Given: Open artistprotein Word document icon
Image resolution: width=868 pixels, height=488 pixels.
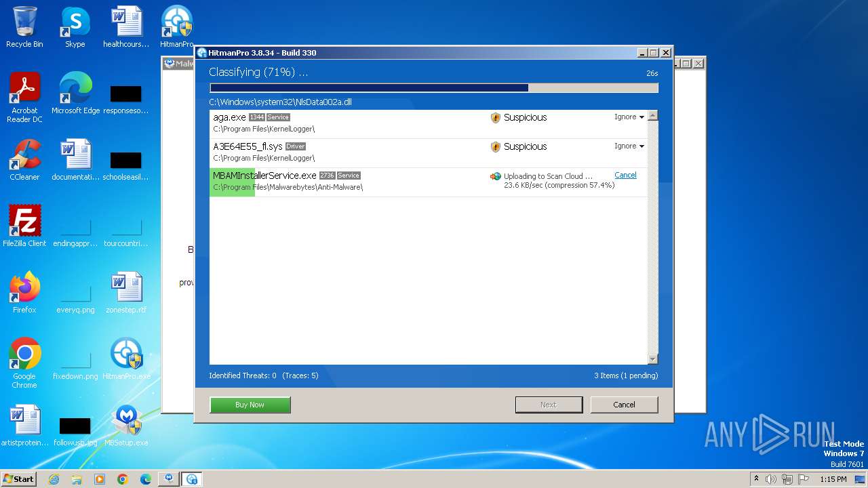Looking at the screenshot, I should click(x=24, y=426).
